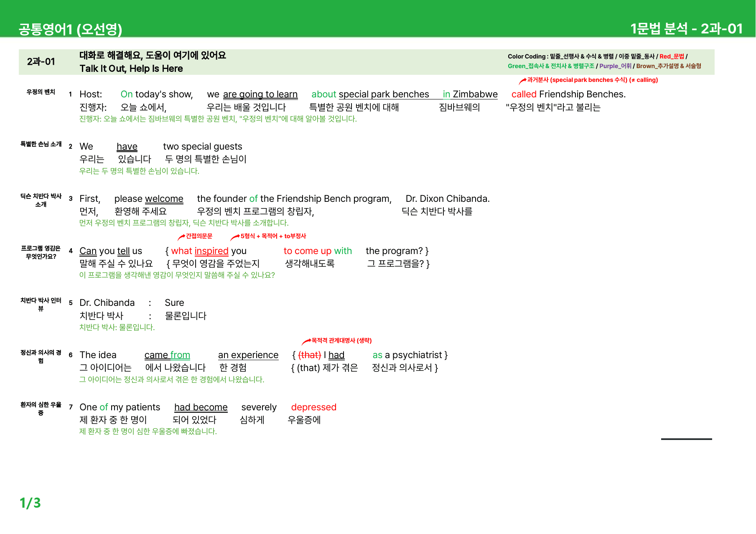Click the side label '우정의 벤치'

point(41,92)
